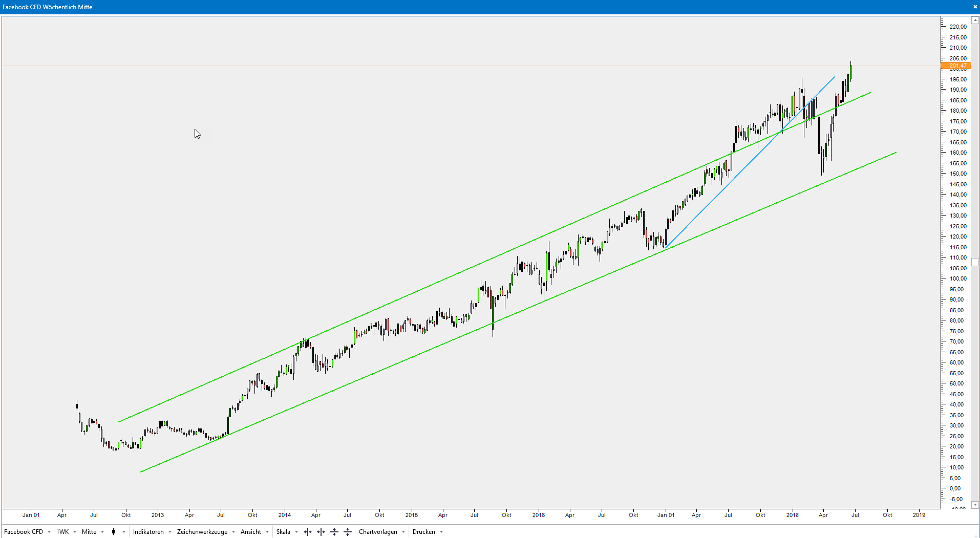Click the orange 201,47 current price label
This screenshot has height=538, width=980.
(956, 66)
